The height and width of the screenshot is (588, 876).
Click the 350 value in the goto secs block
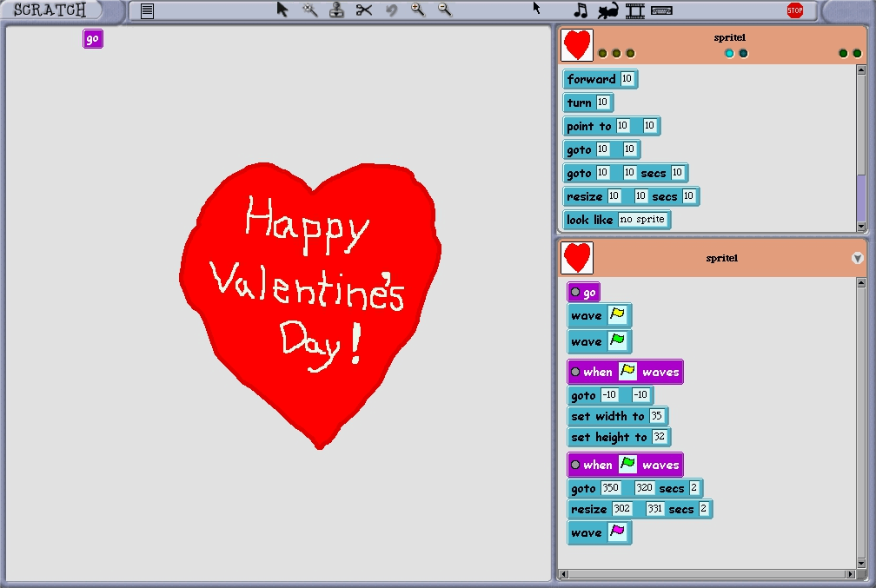(x=611, y=488)
